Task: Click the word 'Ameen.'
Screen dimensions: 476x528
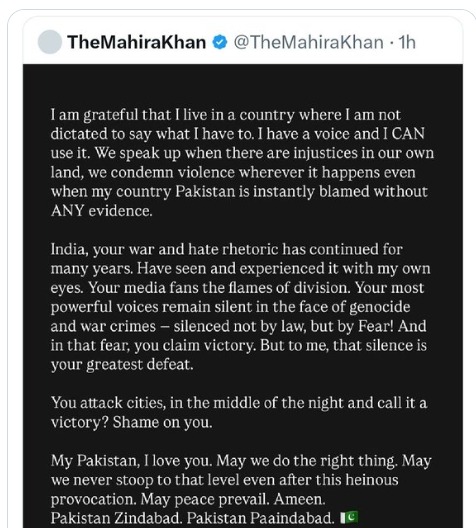Action: (300, 499)
